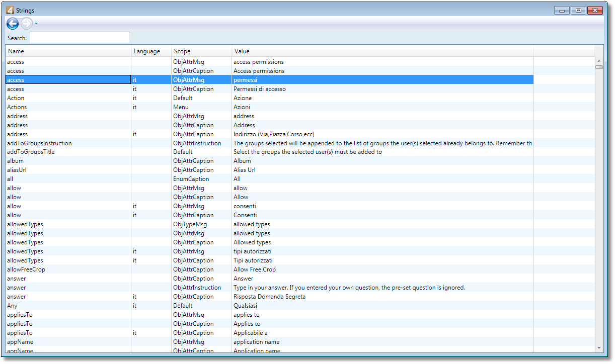Select the 'Risposta Domanda Segreta' value cell
Screen dimensions: 615x364
(382, 297)
